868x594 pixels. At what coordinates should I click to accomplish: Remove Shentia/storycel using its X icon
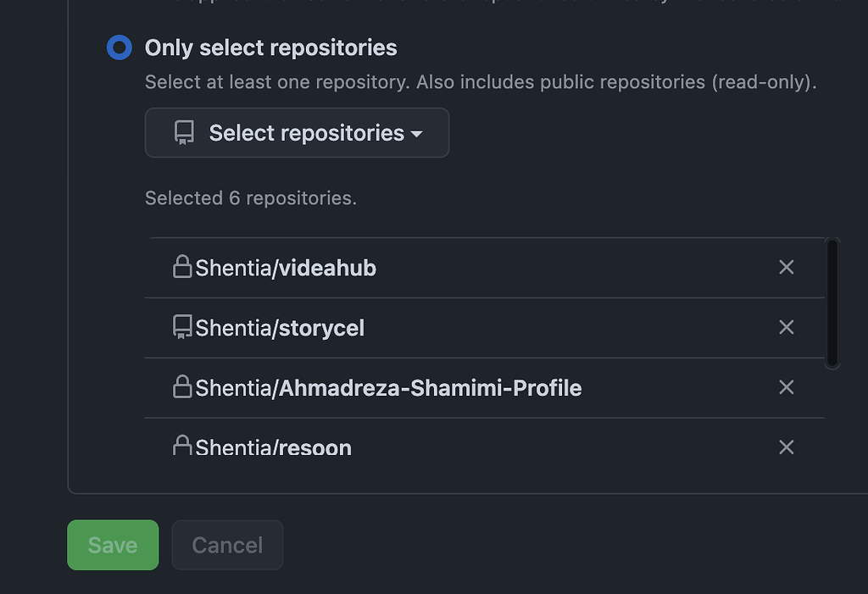(x=786, y=328)
